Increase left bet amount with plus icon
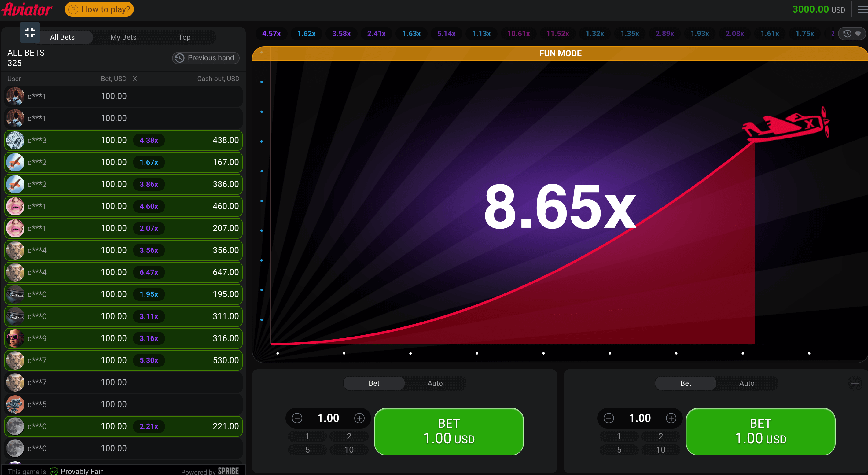 [x=359, y=418]
